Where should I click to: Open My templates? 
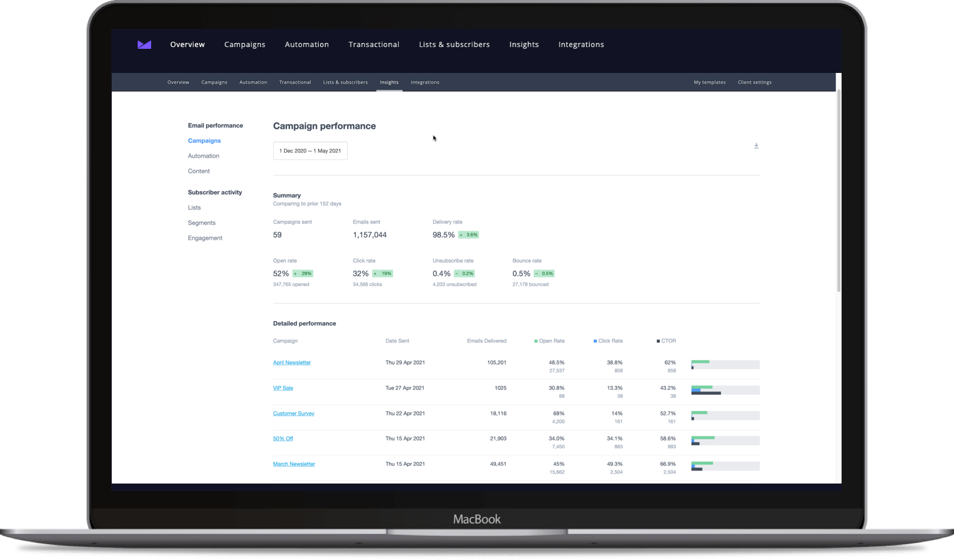pyautogui.click(x=709, y=82)
